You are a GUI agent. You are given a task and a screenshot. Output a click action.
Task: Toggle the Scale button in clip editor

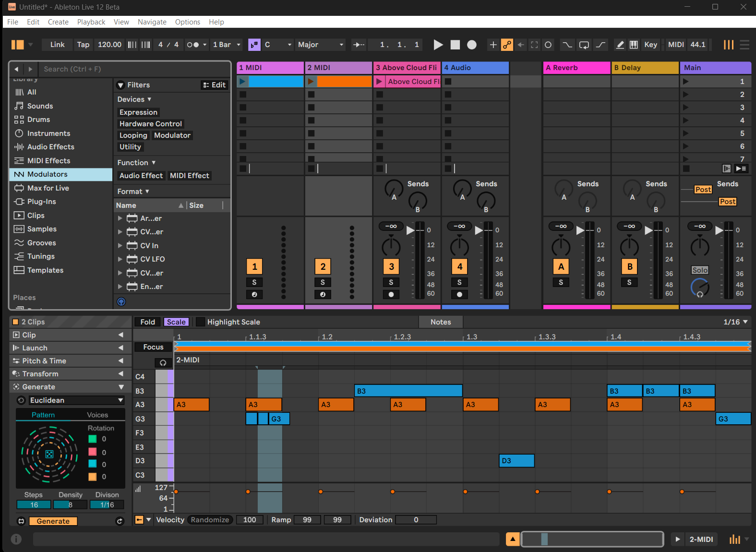(176, 322)
